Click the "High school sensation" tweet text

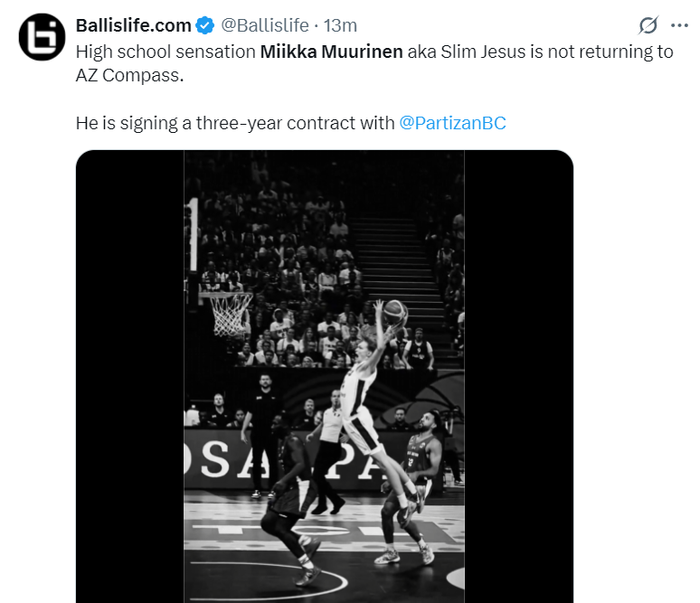(166, 52)
